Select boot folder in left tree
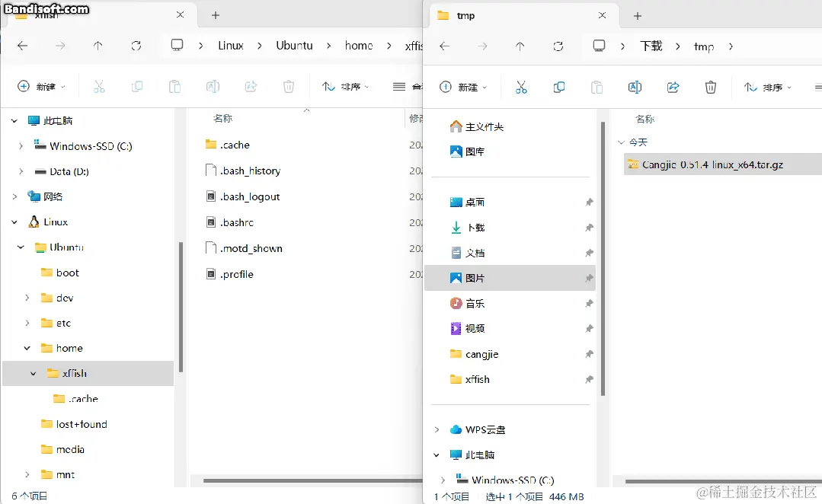 coord(67,273)
